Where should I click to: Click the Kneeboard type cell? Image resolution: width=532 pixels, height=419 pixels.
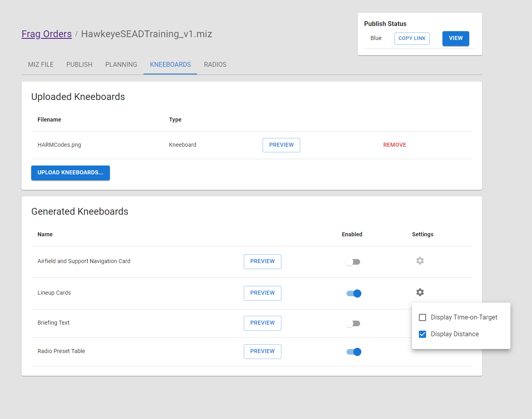[183, 145]
